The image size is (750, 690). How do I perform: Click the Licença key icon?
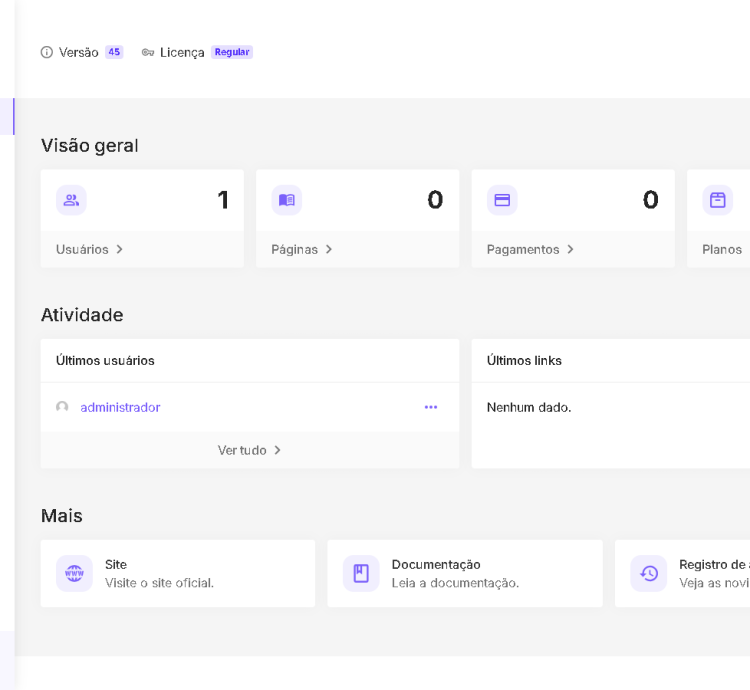point(148,52)
